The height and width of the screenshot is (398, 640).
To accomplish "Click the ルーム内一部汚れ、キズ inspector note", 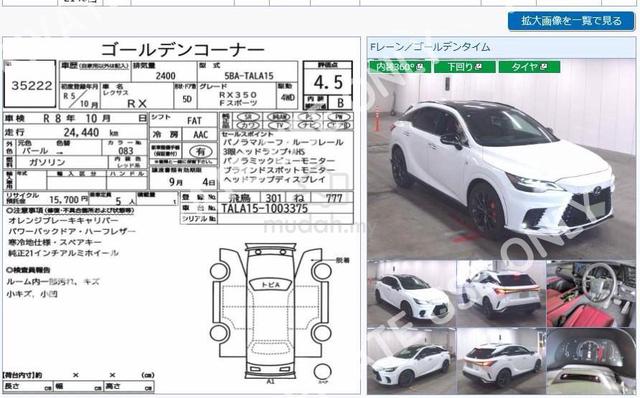I will (53, 282).
